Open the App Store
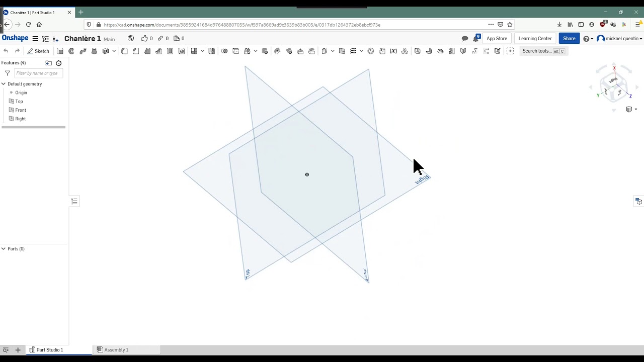Viewport: 644px width, 362px height. (497, 38)
